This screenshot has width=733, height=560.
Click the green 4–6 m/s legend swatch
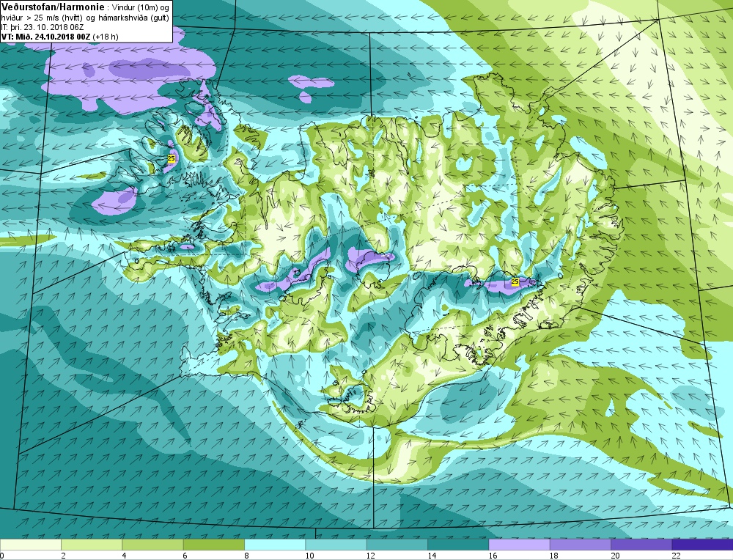pyautogui.click(x=153, y=544)
